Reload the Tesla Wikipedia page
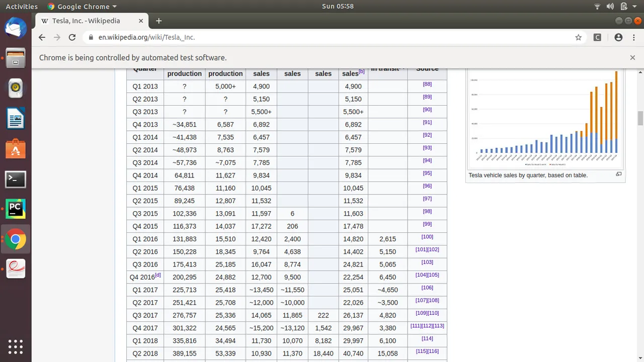Viewport: 644px width, 362px height. [72, 37]
